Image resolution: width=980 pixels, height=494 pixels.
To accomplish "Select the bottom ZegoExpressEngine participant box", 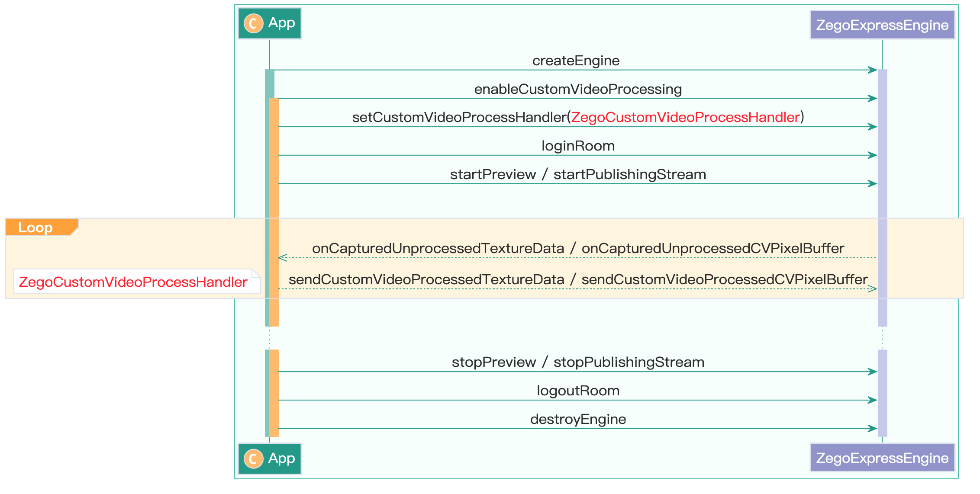I will (882, 458).
